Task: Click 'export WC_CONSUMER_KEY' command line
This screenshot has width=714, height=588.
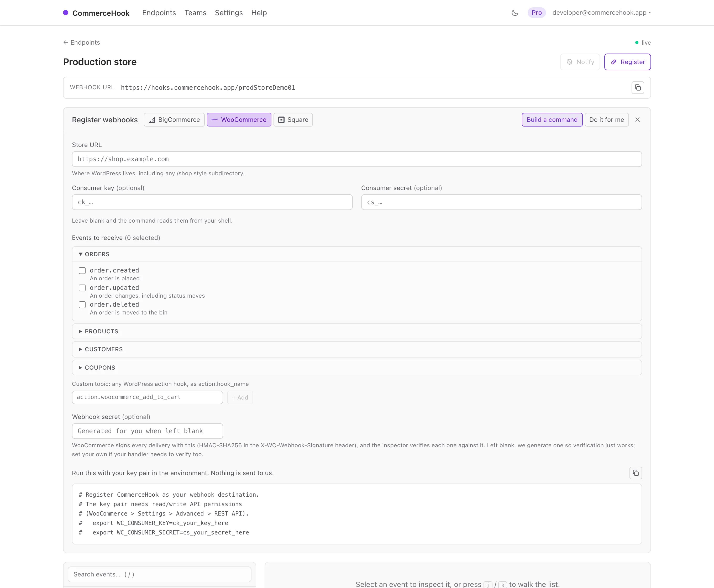Action: pos(154,523)
